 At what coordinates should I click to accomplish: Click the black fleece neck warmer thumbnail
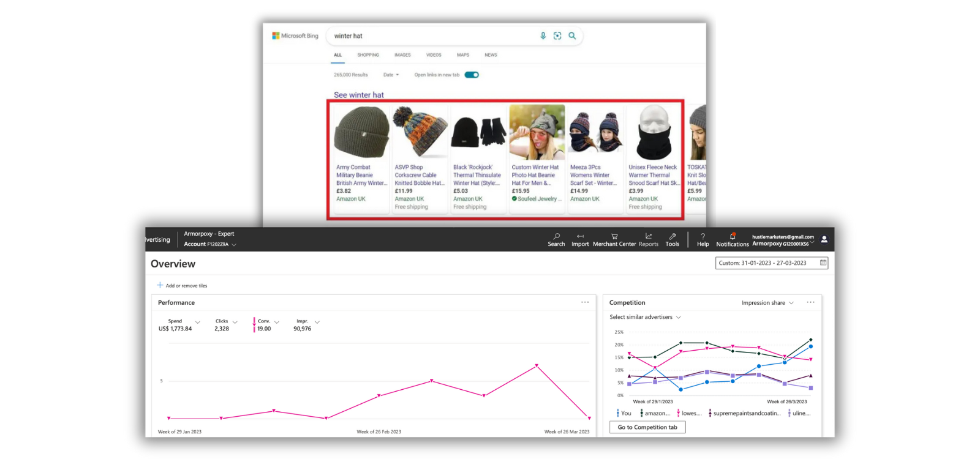click(x=654, y=132)
